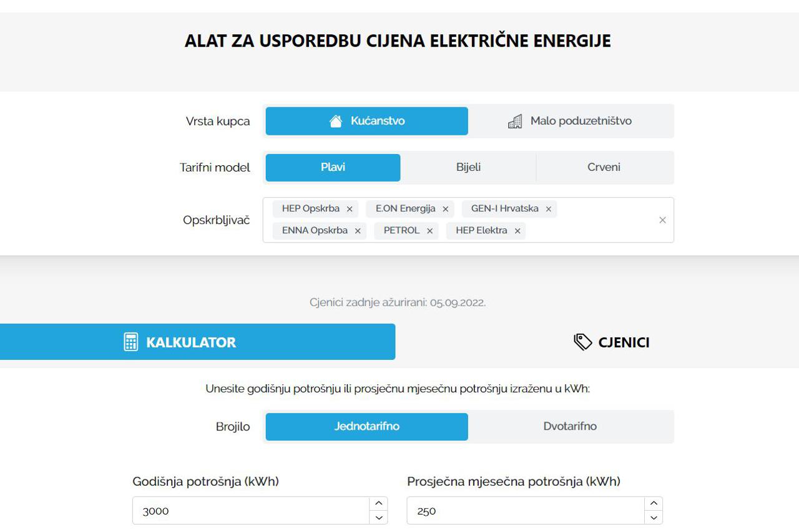Remove E.ON Energija supplier tag

[445, 210]
